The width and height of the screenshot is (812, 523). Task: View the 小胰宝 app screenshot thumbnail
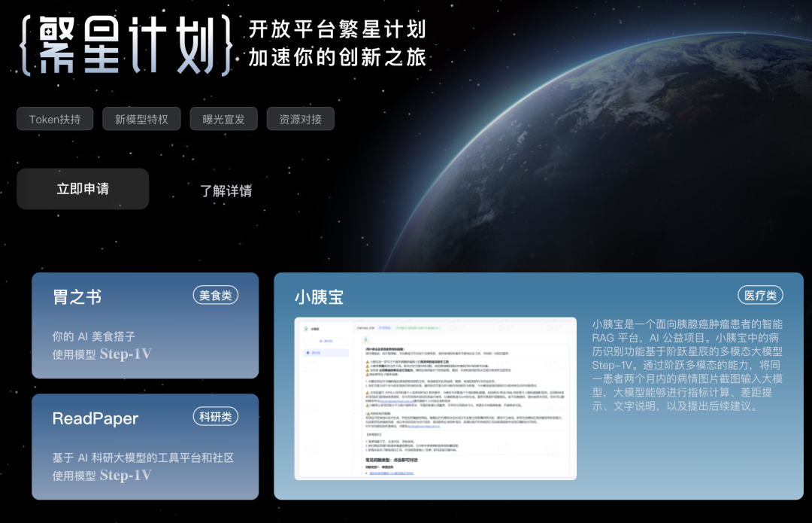[435, 399]
